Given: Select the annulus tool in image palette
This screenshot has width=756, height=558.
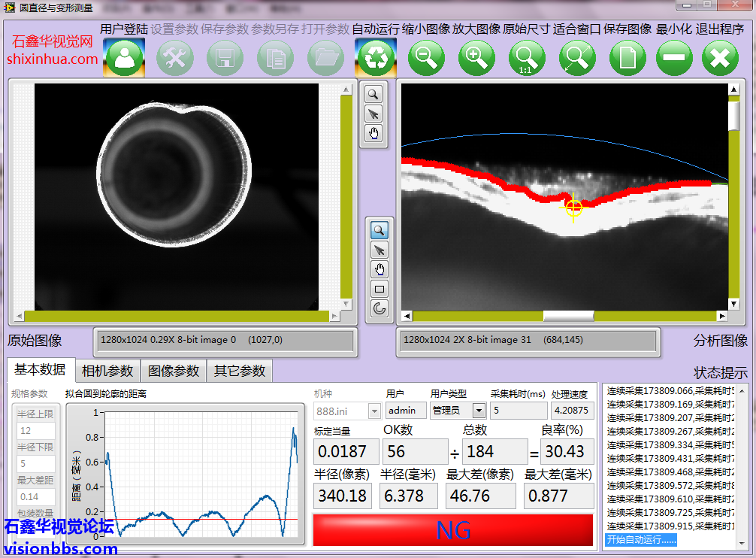Looking at the screenshot, I should pyautogui.click(x=380, y=308).
